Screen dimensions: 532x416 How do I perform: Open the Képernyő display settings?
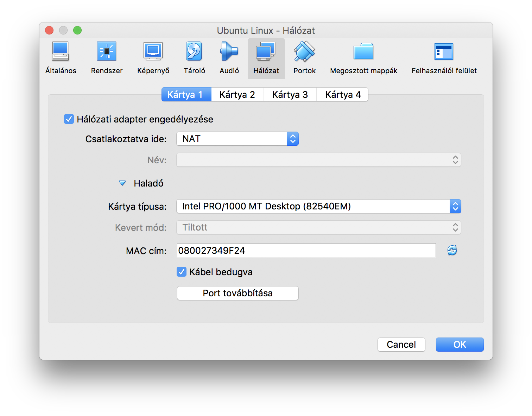153,58
